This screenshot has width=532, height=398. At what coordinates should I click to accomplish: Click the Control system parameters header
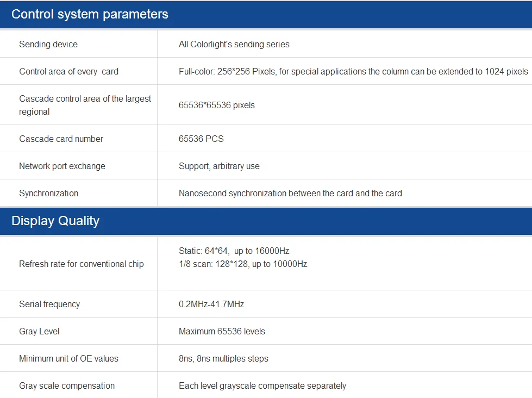(x=90, y=14)
